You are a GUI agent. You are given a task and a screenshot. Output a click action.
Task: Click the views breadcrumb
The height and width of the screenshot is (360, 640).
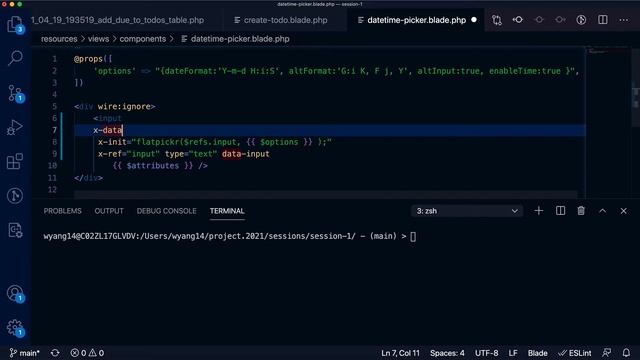(x=98, y=39)
